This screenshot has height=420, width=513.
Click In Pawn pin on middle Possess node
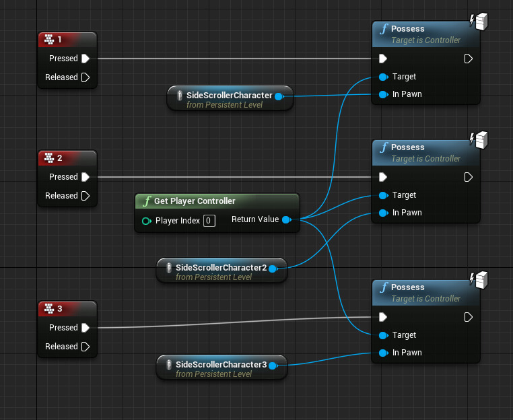(383, 213)
